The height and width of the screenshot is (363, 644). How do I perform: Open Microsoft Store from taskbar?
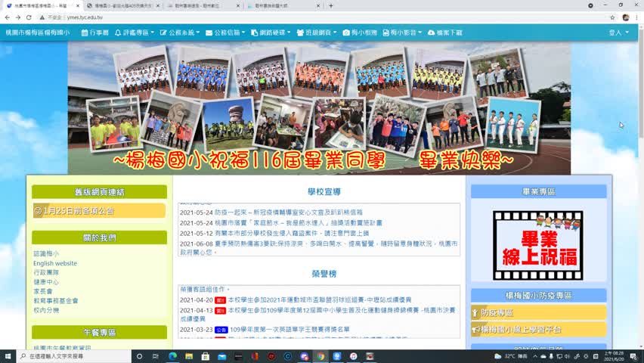pyautogui.click(x=206, y=356)
